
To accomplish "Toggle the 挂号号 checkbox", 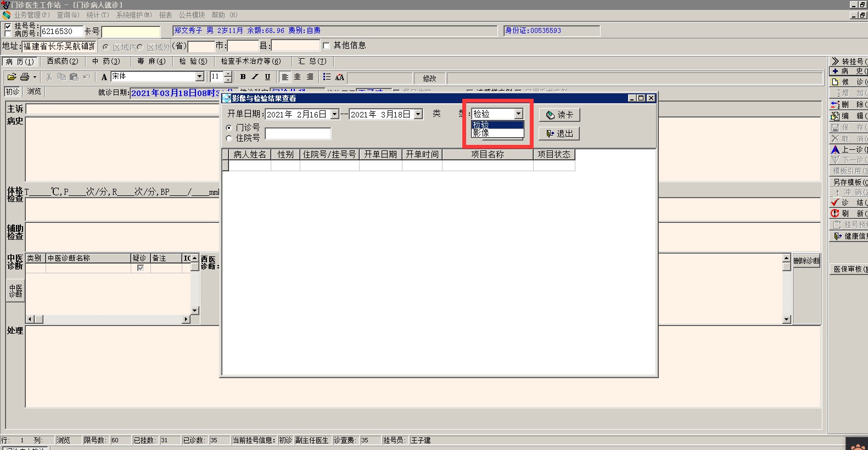I will point(8,26).
